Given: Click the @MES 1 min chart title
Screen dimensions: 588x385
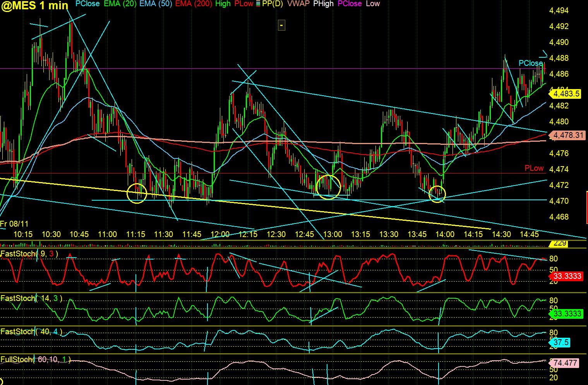Looking at the screenshot, I should pyautogui.click(x=35, y=5).
